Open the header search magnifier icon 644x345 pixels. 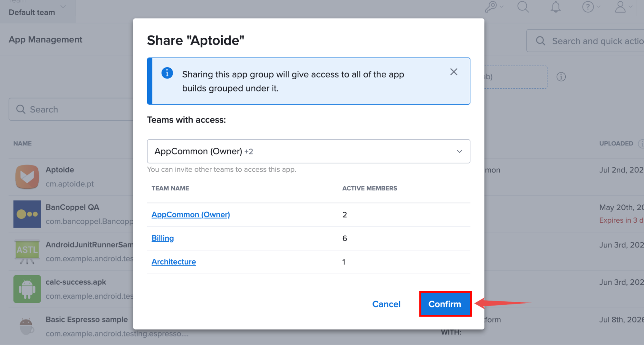click(523, 7)
